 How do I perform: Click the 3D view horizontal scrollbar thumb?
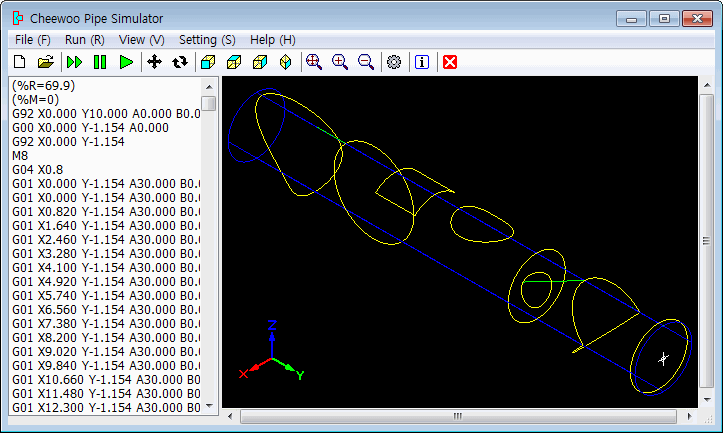point(458,416)
